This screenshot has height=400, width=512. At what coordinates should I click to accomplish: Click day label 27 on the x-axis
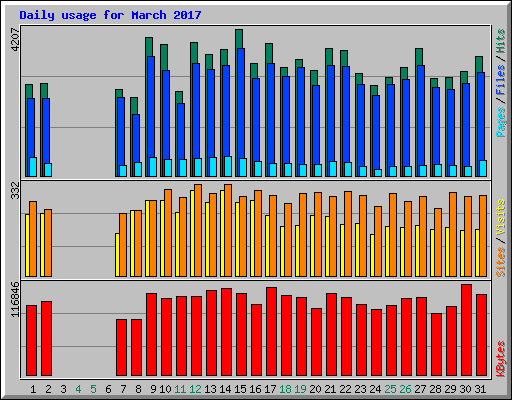420,389
